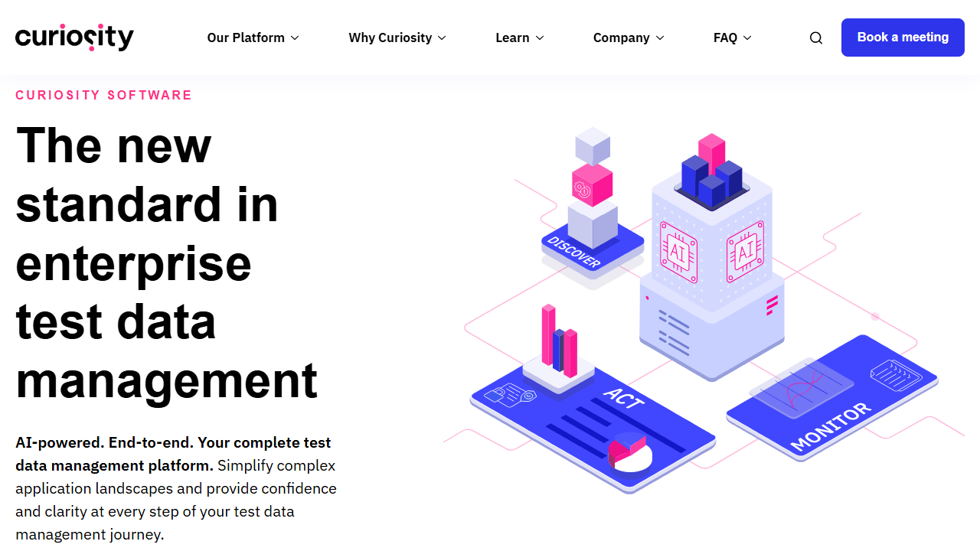Open the Company menu
This screenshot has height=551, width=980.
629,37
